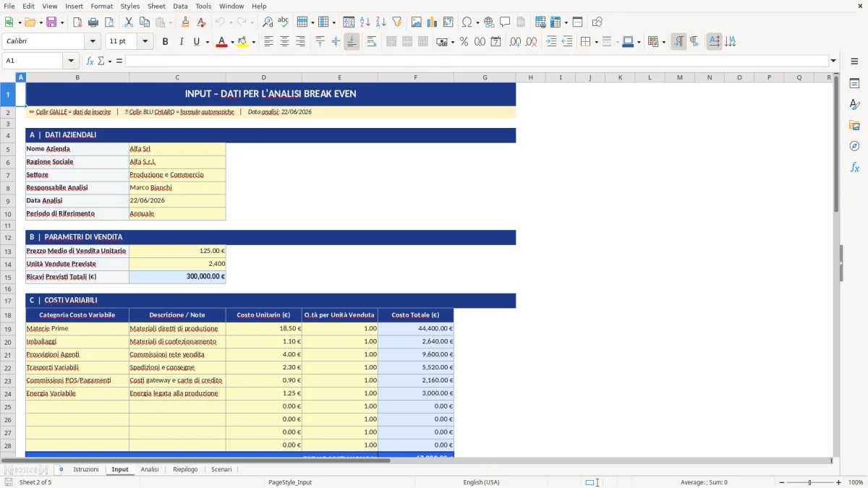Open sidebar Properties icon
Screen dimensions: 868x488
point(854,83)
